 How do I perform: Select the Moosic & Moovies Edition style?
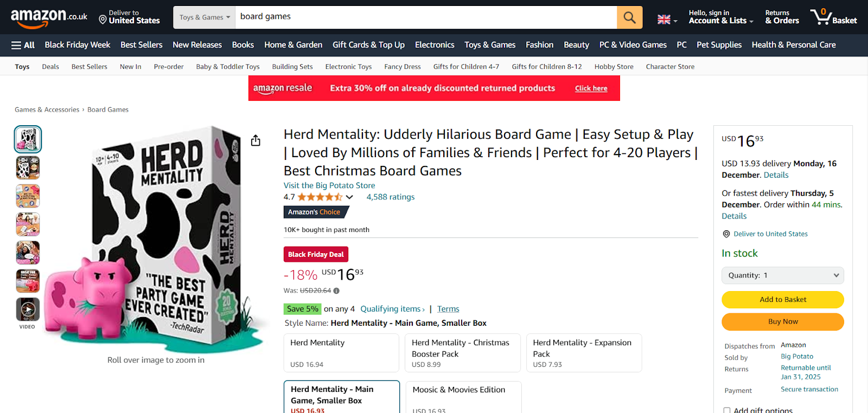point(463,393)
